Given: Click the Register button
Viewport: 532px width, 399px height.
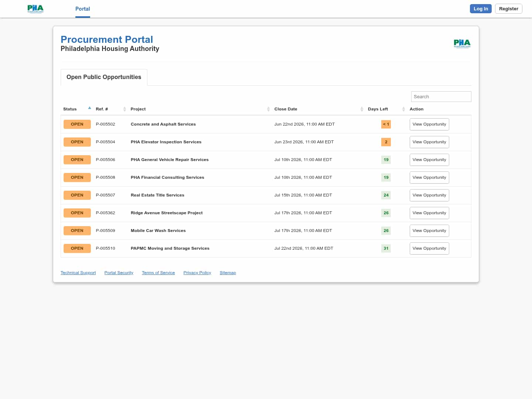Looking at the screenshot, I should [x=508, y=9].
